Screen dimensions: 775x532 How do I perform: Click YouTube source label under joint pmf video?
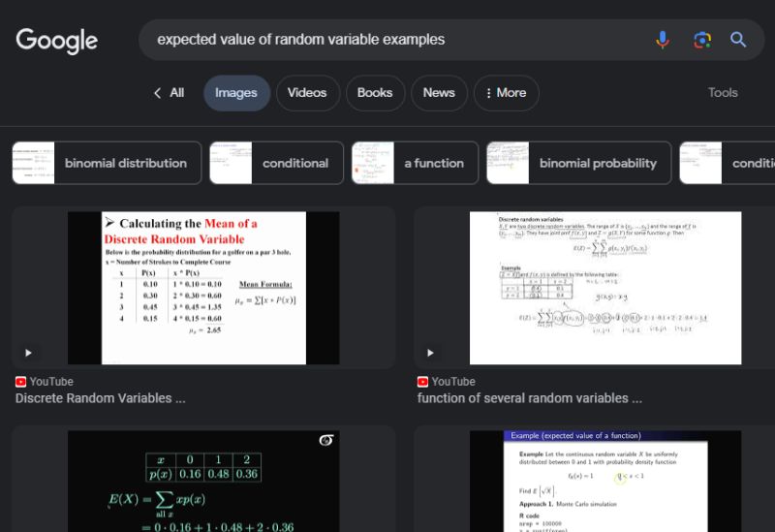(453, 382)
